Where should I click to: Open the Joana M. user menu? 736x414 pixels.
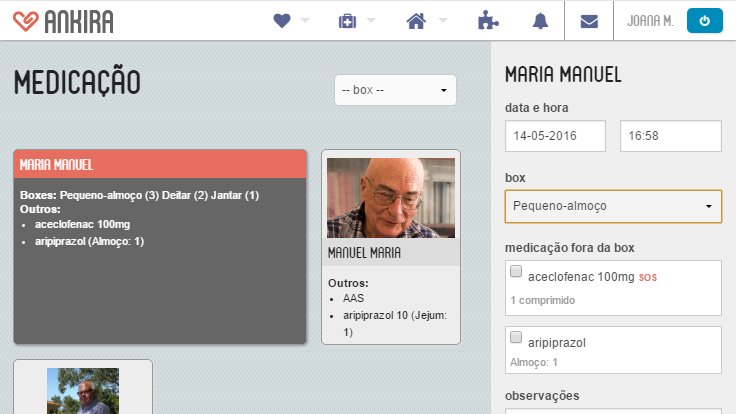pyautogui.click(x=649, y=21)
